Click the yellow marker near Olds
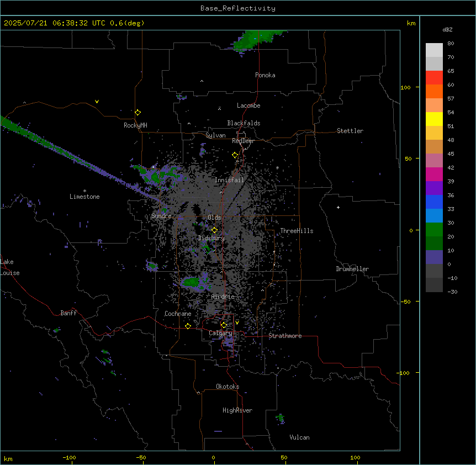This screenshot has width=476, height=465. (215, 230)
